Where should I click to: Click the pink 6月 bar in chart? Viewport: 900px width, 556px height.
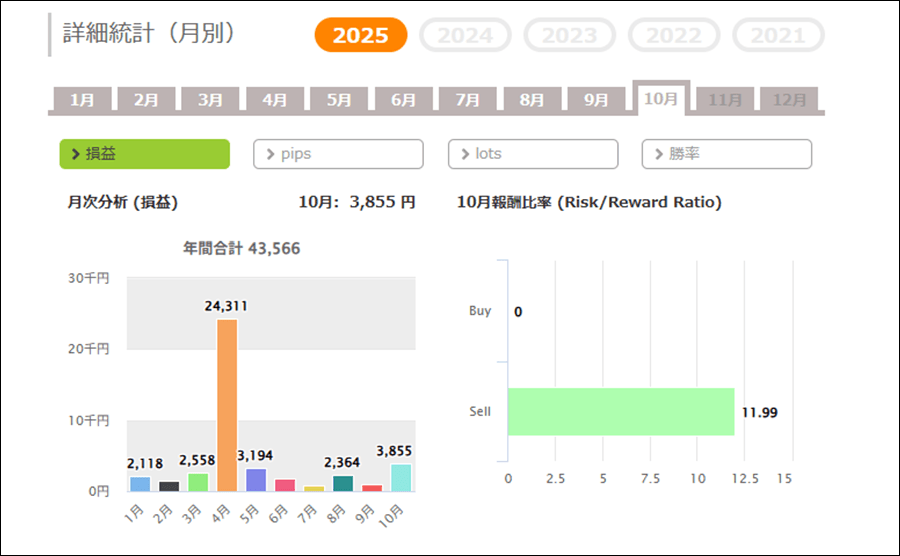285,485
